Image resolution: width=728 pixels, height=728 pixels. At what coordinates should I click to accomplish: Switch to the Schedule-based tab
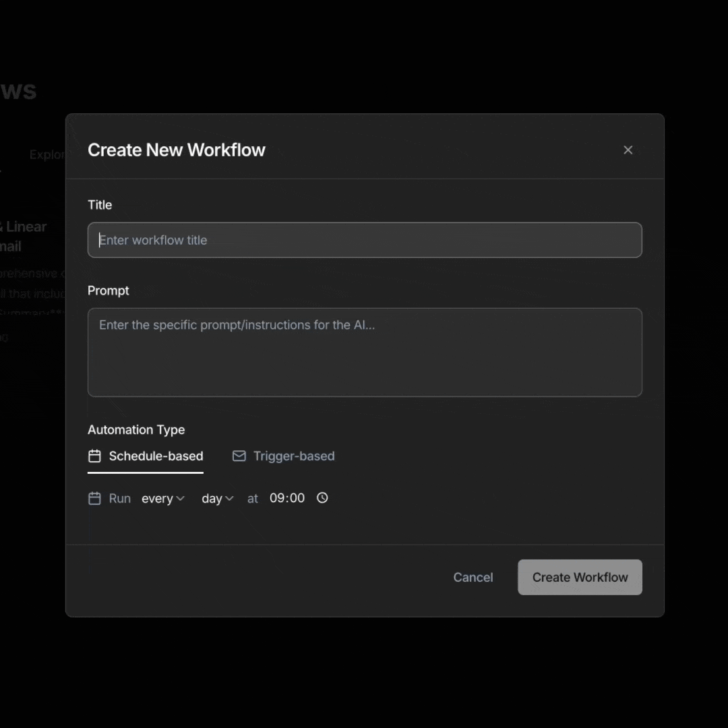tap(155, 456)
